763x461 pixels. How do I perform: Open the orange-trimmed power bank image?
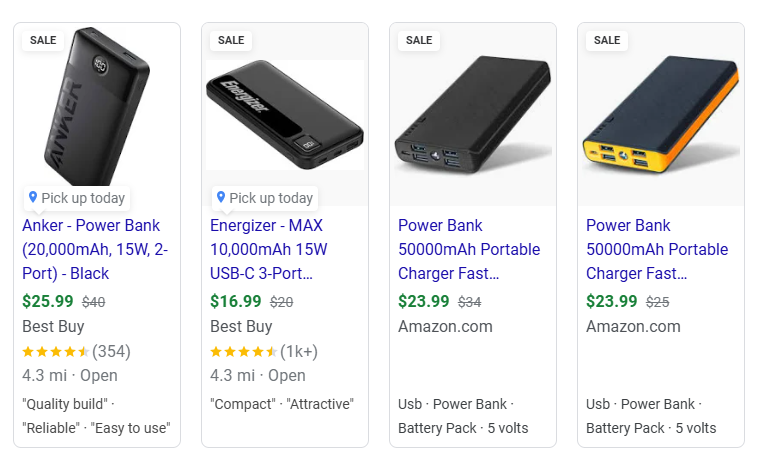pos(660,115)
